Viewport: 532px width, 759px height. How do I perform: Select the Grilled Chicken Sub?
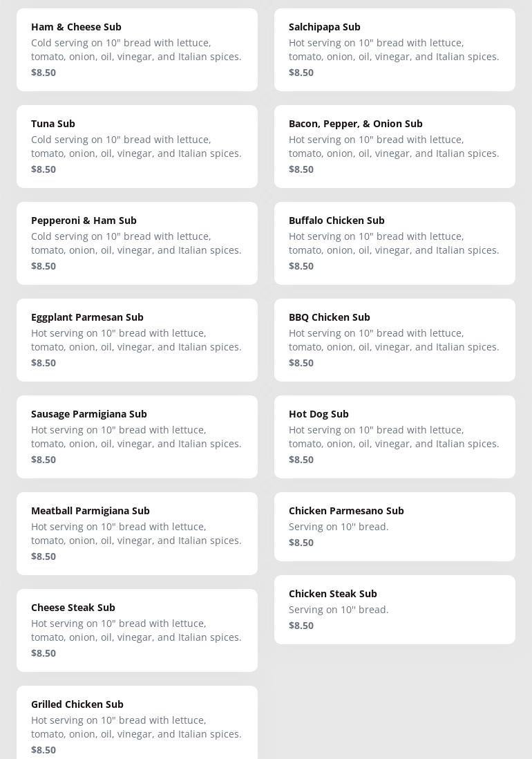137,722
